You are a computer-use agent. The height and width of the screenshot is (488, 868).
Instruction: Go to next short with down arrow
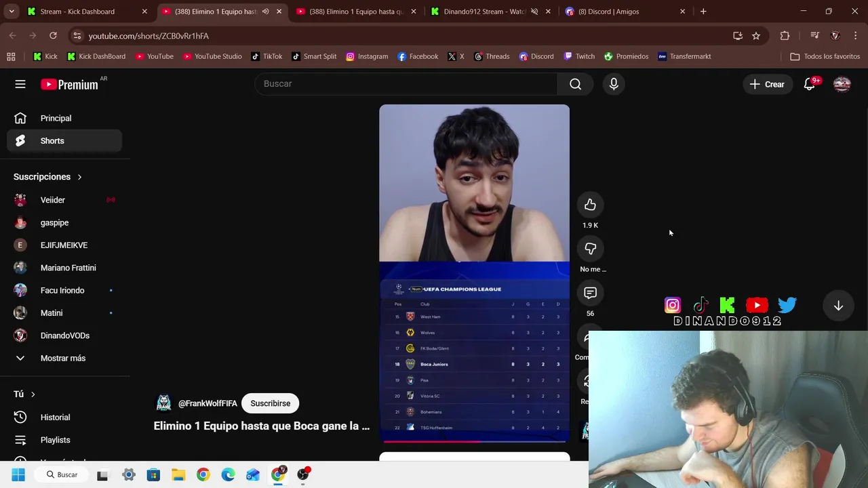[838, 306]
